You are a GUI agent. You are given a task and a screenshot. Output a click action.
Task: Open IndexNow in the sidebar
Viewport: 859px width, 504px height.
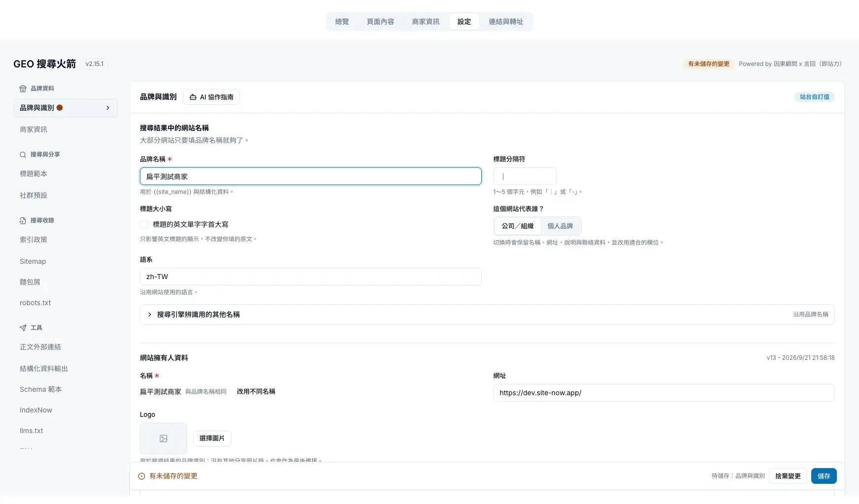[66, 410]
